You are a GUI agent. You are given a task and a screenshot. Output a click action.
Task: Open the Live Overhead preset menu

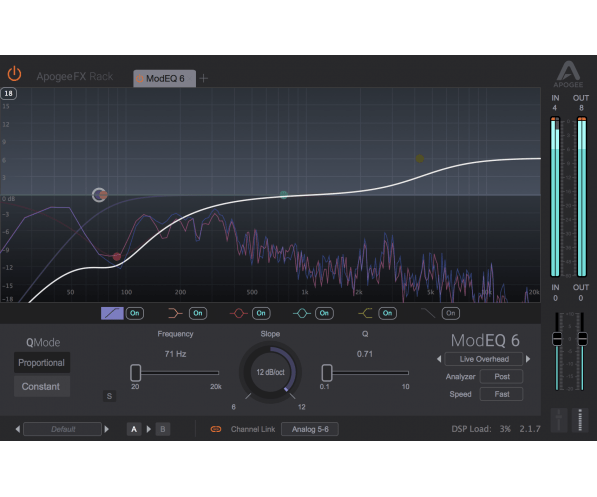(484, 359)
